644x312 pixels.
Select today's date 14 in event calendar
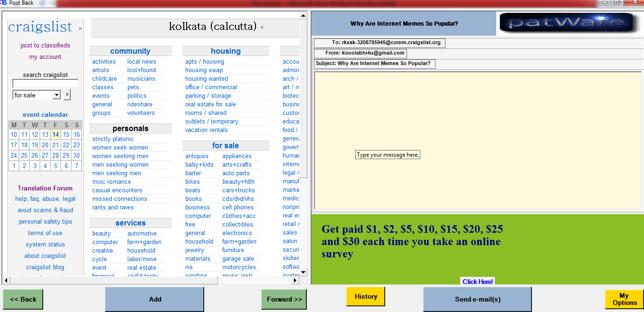click(x=56, y=134)
